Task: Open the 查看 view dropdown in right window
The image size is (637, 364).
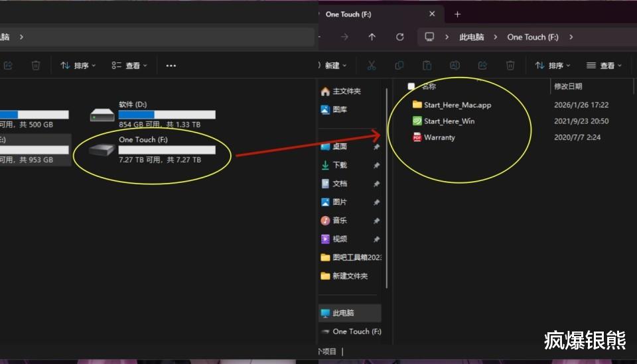Action: [604, 66]
